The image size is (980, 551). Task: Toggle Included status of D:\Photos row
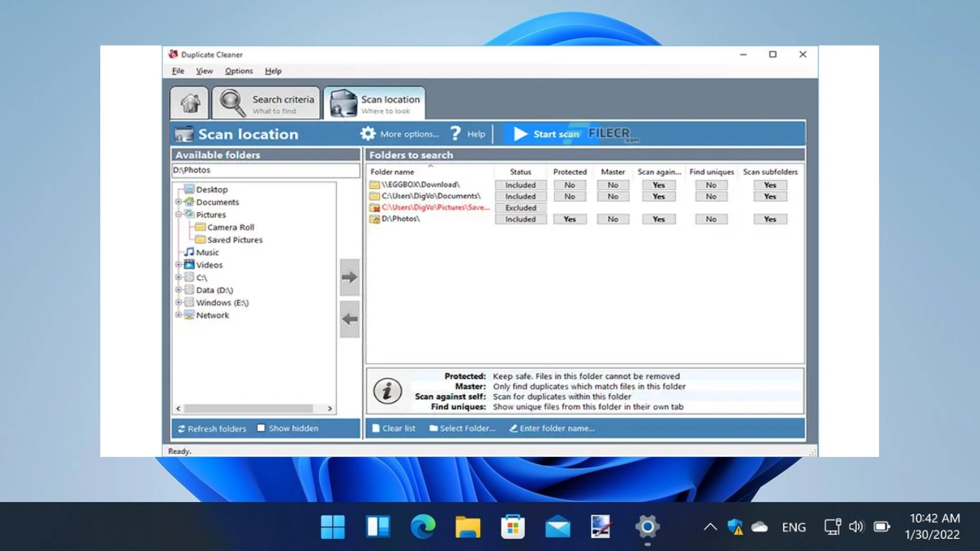(521, 219)
